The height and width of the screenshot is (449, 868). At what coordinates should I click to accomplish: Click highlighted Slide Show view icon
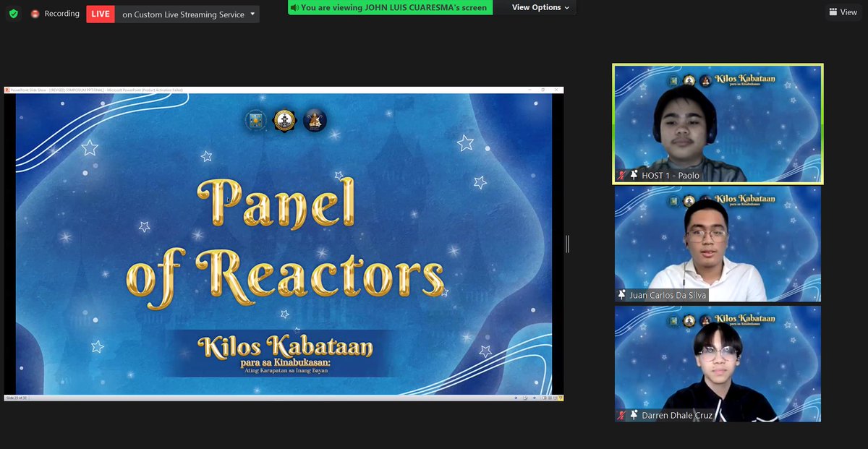click(x=561, y=398)
